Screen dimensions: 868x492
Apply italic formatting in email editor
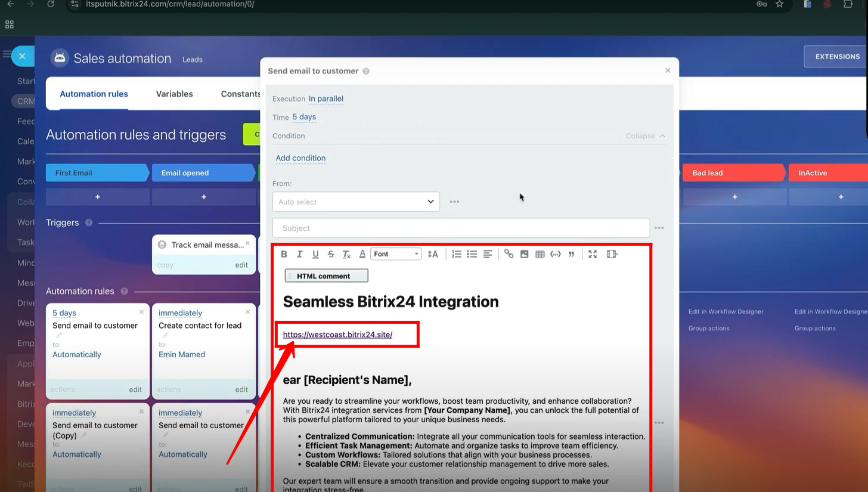coord(300,254)
